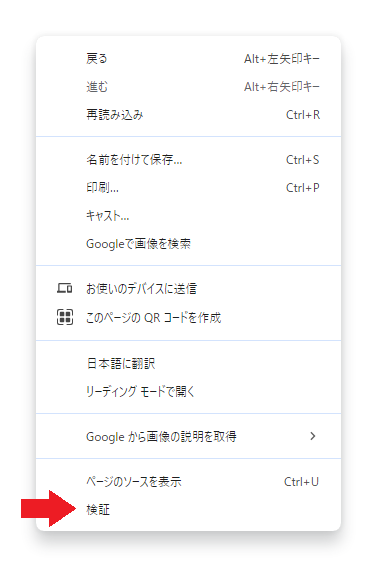Viewport: 379px width, 577px height.
Task: Click the device icon beside お使いのデバイスに送信
Action: click(65, 288)
